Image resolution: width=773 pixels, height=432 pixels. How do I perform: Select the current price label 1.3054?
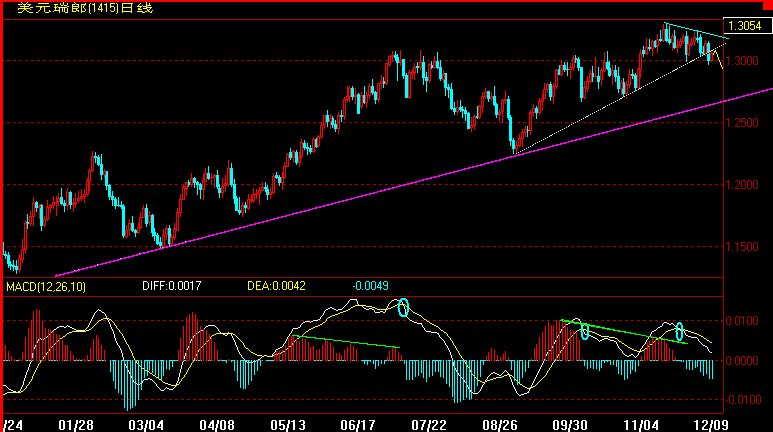[x=746, y=26]
